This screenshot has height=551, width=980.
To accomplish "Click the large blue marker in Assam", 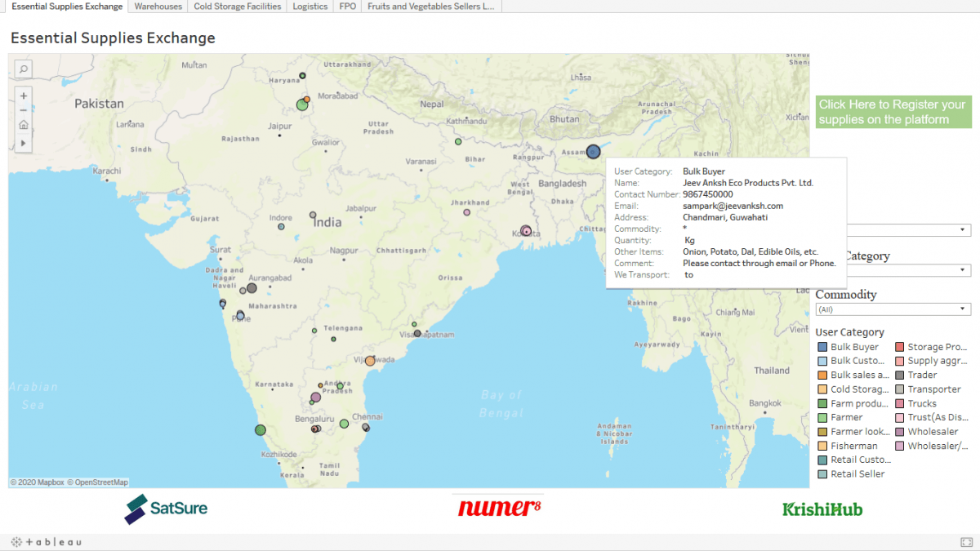I will coord(593,151).
